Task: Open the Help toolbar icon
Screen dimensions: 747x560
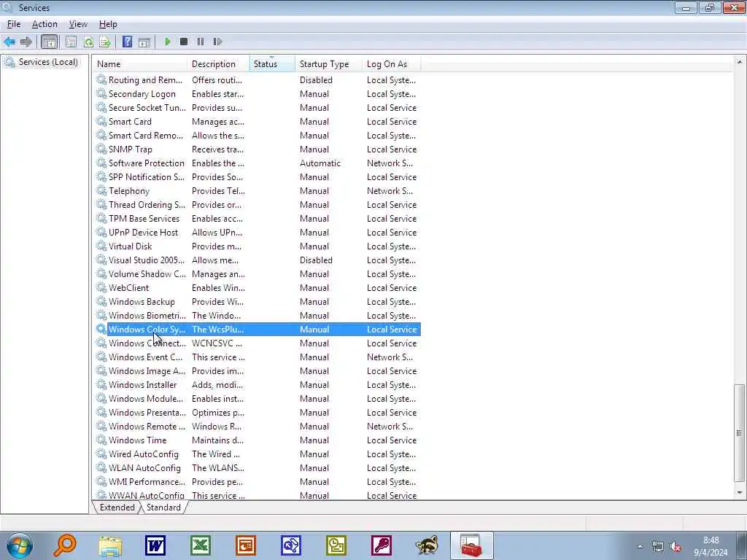Action: (127, 42)
